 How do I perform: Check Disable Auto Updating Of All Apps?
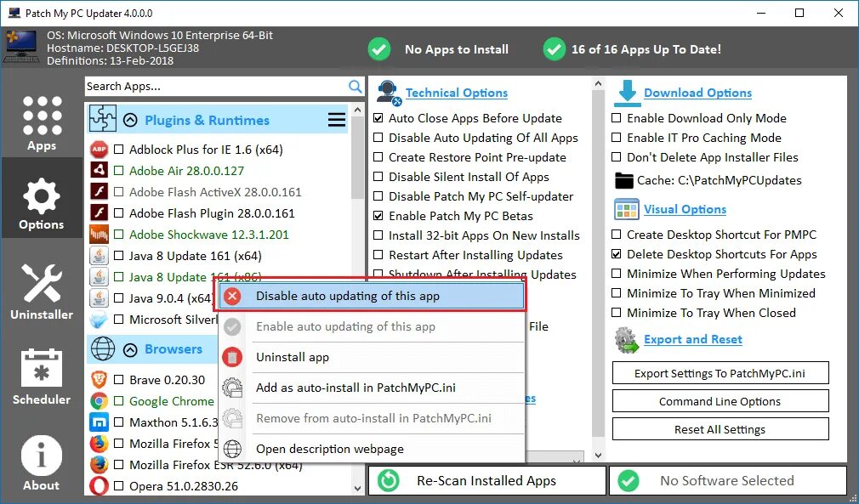378,138
